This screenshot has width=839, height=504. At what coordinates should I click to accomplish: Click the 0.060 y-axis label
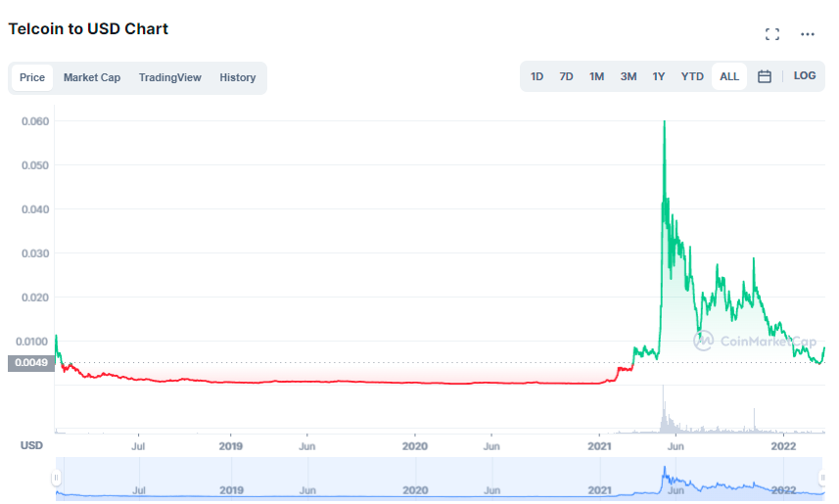35,121
